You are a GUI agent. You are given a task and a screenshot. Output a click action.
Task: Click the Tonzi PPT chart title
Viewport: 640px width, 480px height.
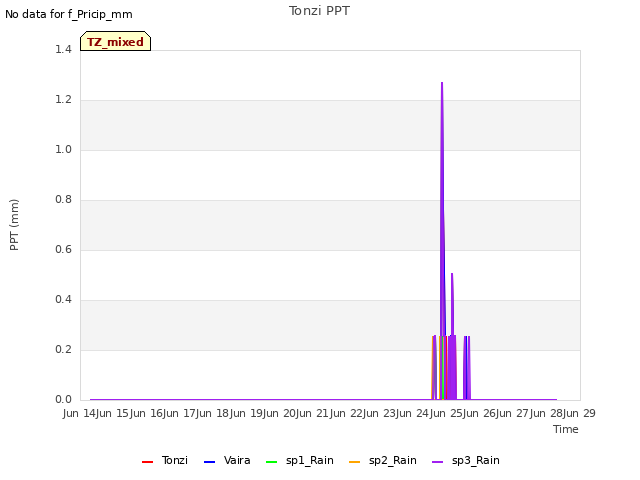(319, 11)
